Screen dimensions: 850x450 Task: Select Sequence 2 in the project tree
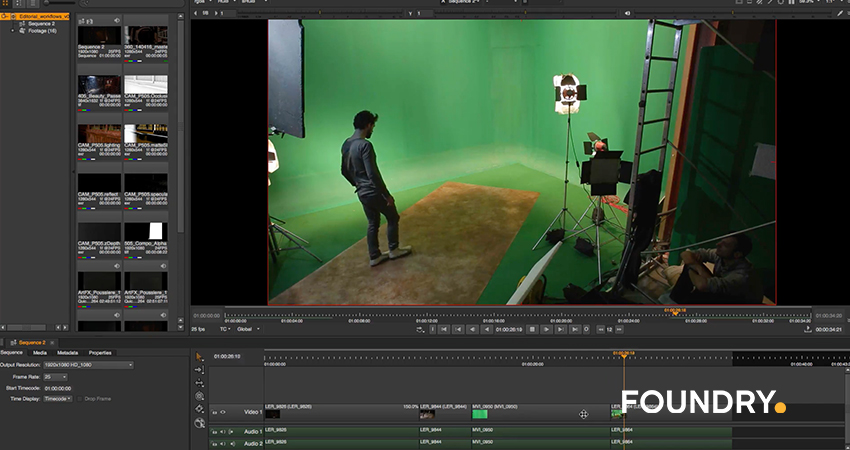point(40,23)
